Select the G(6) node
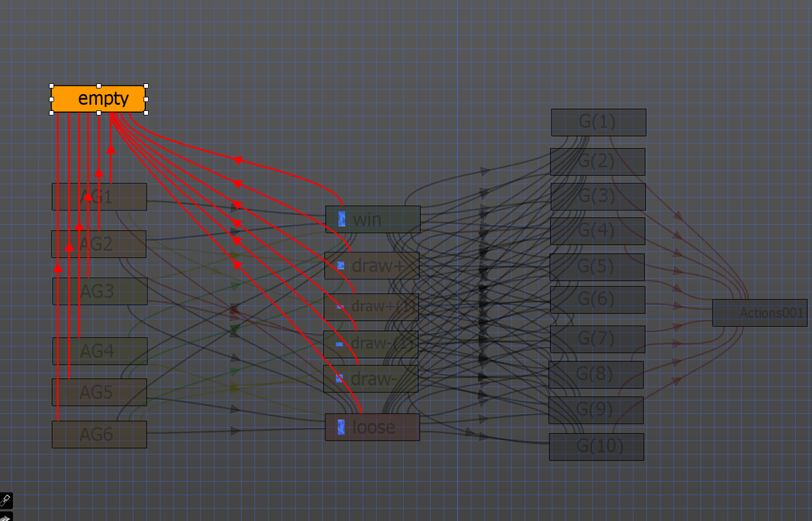This screenshot has height=521, width=812. [597, 300]
